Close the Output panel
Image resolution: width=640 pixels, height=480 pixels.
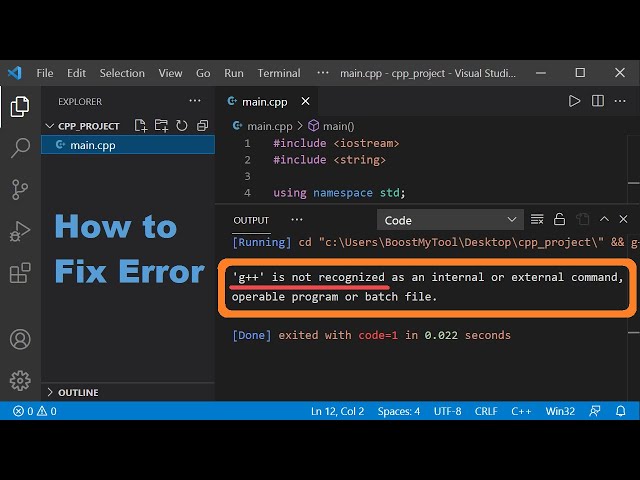click(x=623, y=219)
